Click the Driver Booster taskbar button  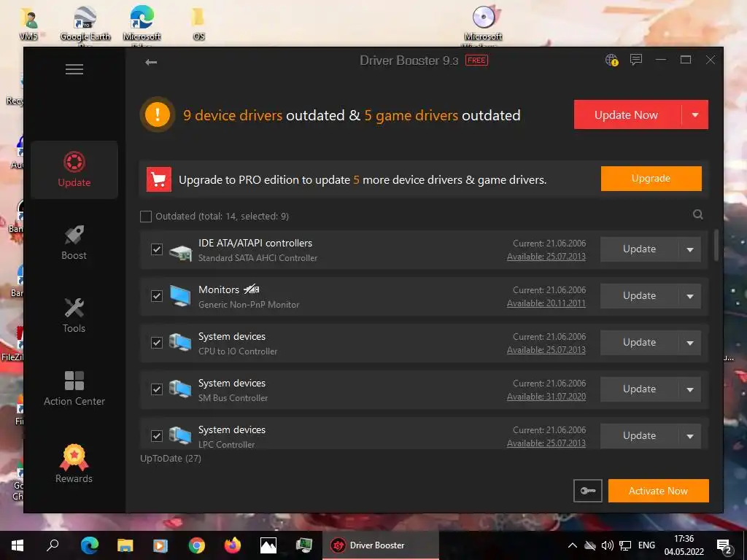point(381,545)
